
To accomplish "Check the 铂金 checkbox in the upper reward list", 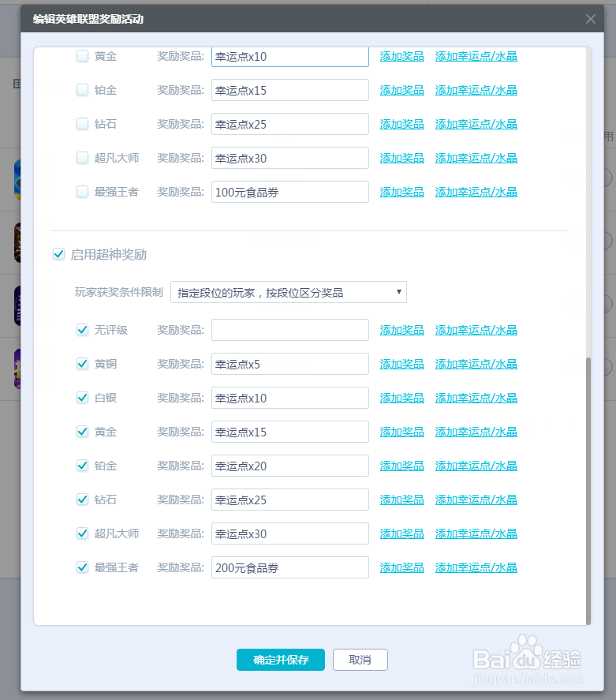I will (x=83, y=90).
